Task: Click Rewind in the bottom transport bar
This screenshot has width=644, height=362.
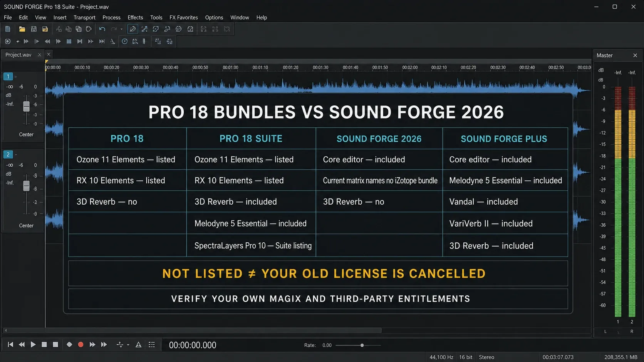Action: pyautogui.click(x=22, y=345)
